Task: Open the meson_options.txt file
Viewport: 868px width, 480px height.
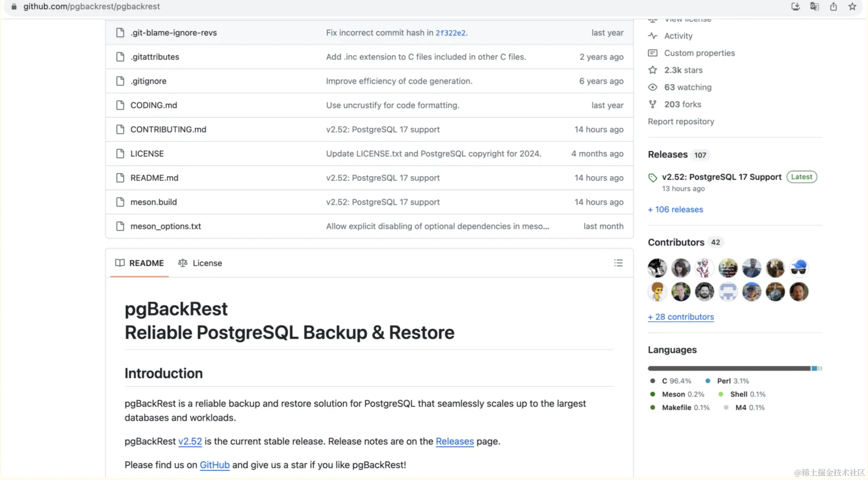Action: point(165,226)
